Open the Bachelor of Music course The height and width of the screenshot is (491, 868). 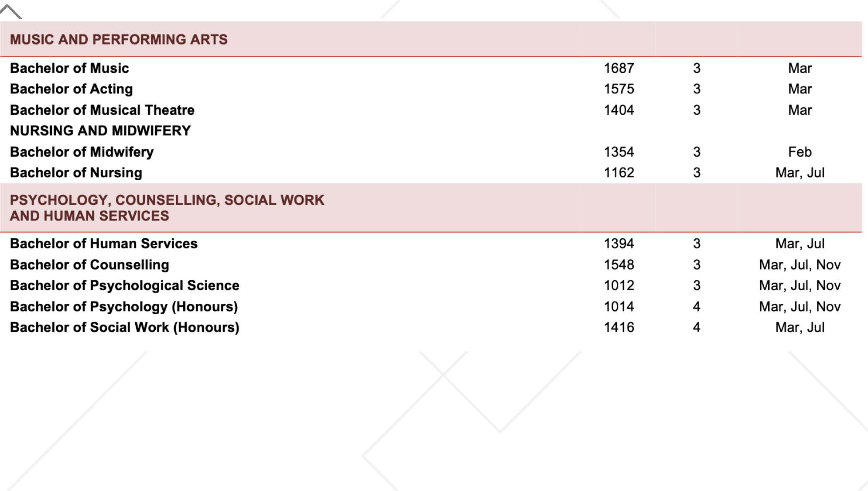[x=69, y=68]
